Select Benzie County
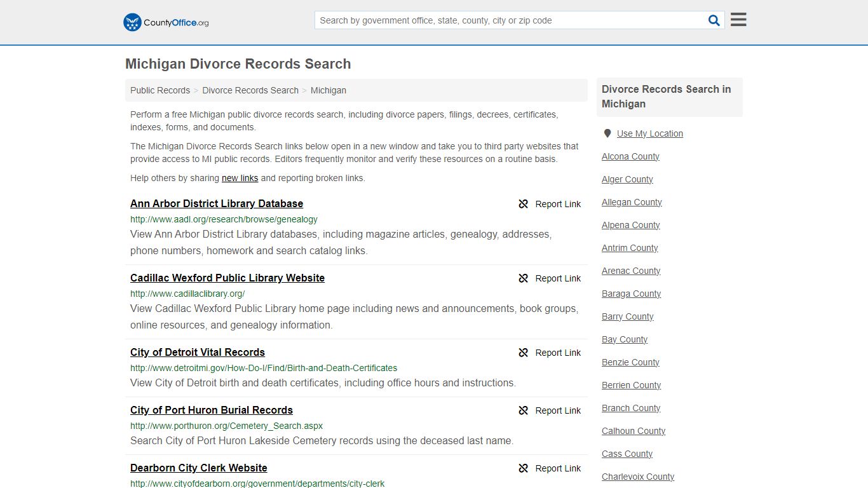The height and width of the screenshot is (488, 868). pyautogui.click(x=630, y=362)
